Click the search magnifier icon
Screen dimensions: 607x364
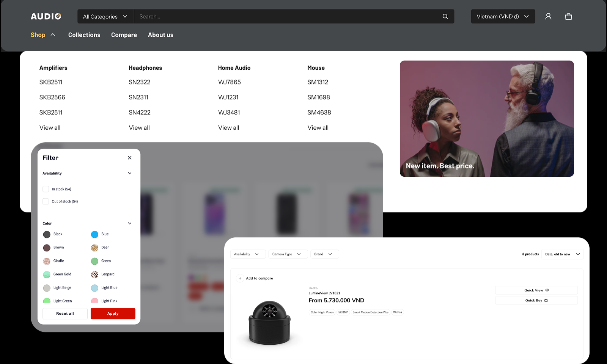tap(445, 17)
